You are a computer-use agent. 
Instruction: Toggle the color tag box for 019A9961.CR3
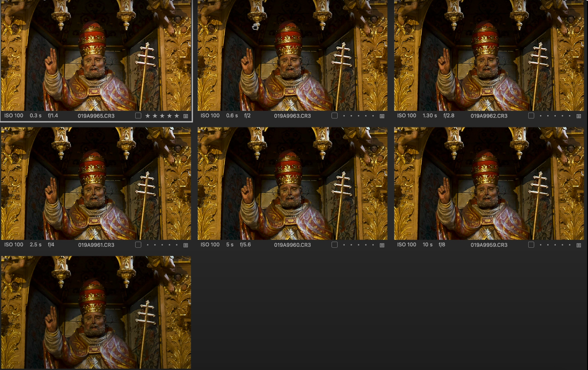point(138,245)
